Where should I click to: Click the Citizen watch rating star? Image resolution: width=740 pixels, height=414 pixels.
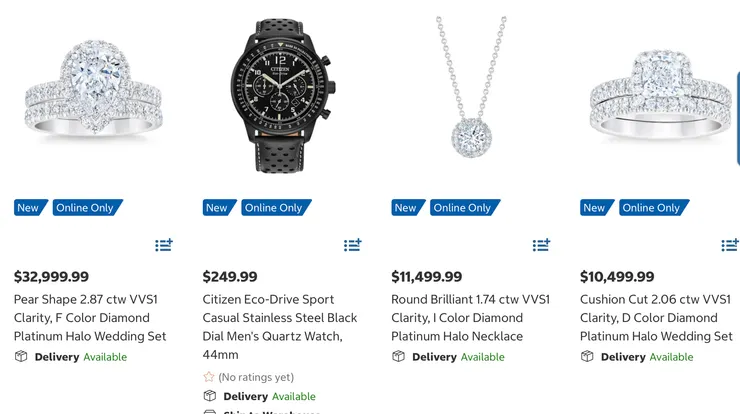tap(209, 377)
